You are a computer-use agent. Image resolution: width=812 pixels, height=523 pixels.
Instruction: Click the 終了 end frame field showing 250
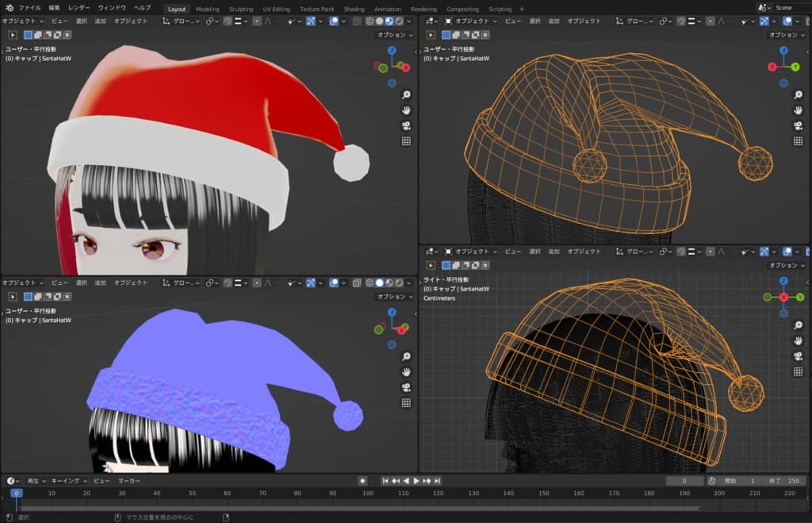[785, 481]
